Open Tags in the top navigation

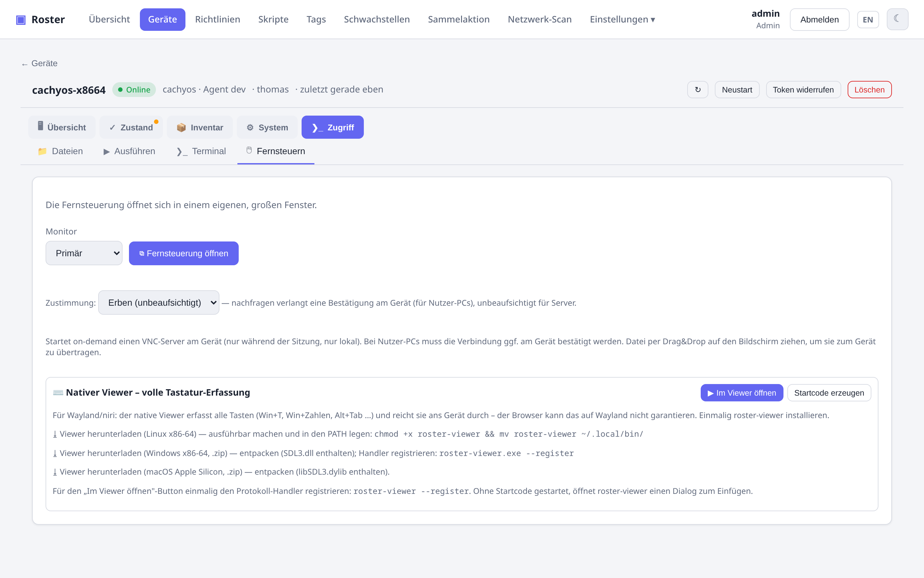[x=316, y=20]
